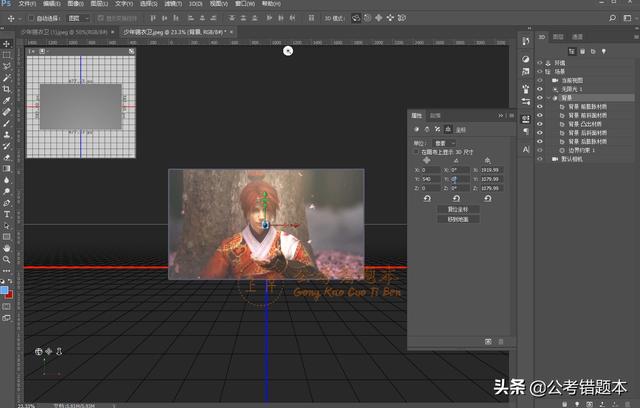Select the Crop tool
The image size is (640, 408).
[x=7, y=89]
